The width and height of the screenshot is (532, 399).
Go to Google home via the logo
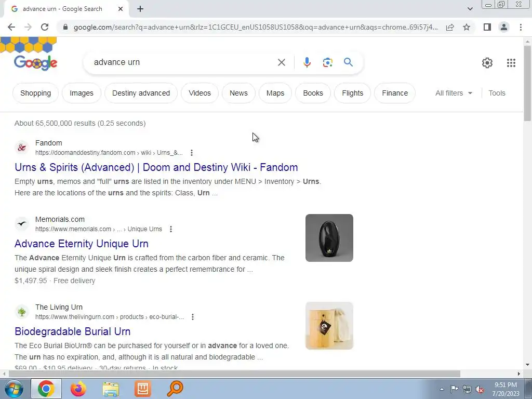[36, 62]
